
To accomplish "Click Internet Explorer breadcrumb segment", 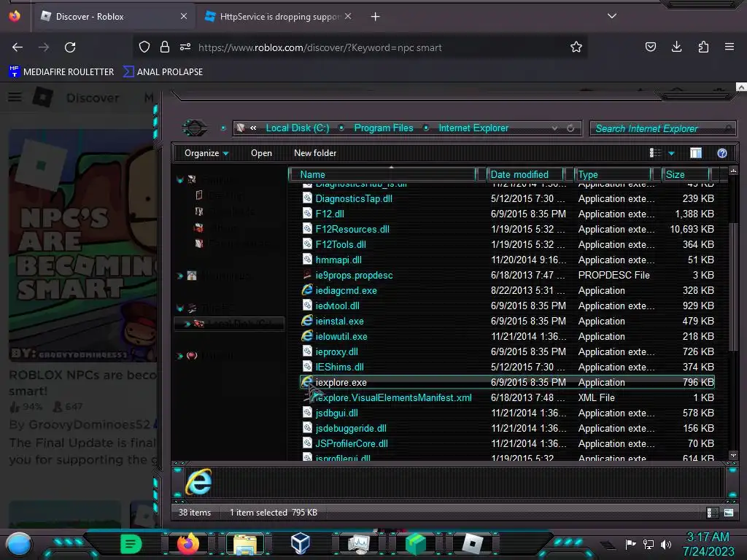I will coord(473,128).
